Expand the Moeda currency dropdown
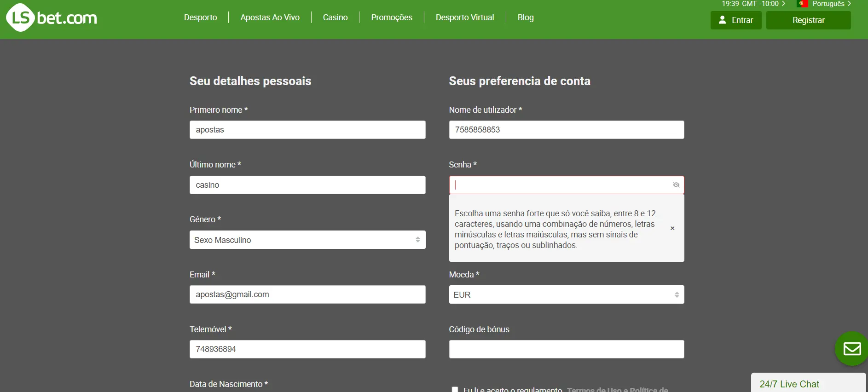This screenshot has height=392, width=868. 566,294
